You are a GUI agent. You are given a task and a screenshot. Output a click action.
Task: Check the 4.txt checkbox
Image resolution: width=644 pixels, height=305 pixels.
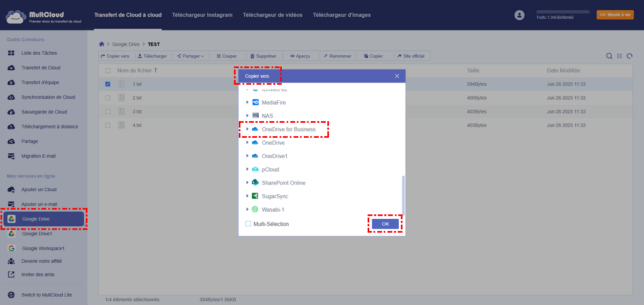click(108, 125)
